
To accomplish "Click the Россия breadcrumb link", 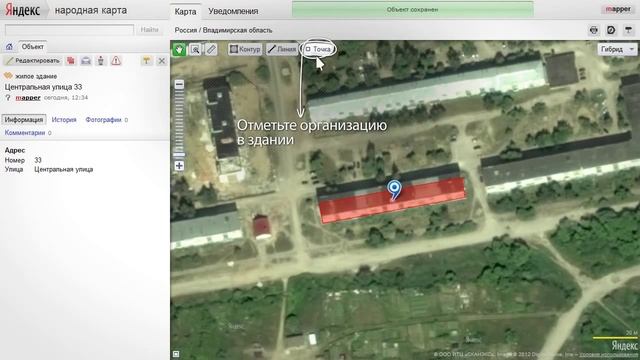I will (186, 30).
